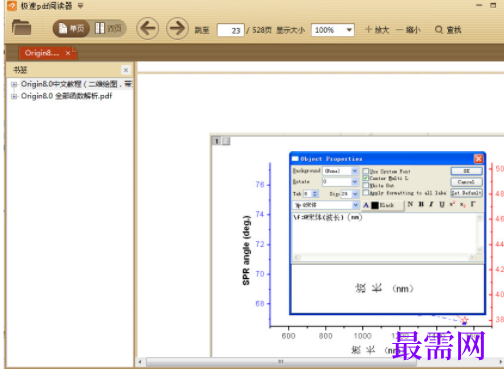Screen dimensions: 504x377
Task: Apply superscript x² formatting
Action: (452, 204)
